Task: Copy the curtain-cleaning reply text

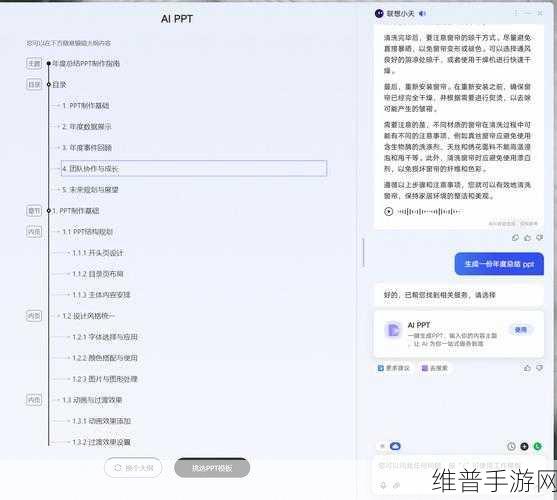Action: (515, 238)
